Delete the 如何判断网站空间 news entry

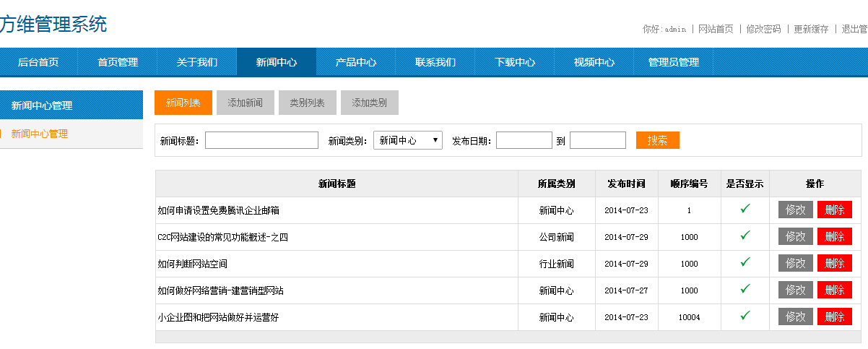(x=834, y=263)
